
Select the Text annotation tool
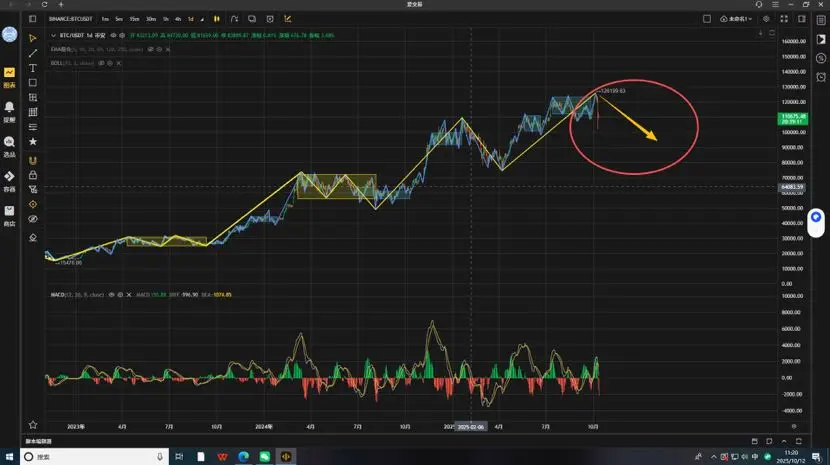[x=33, y=68]
